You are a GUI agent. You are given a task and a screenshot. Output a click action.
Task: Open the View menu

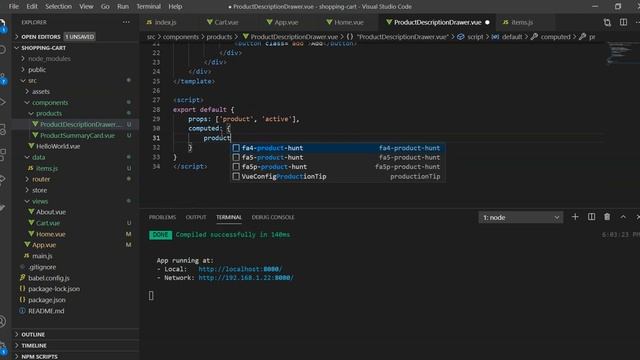(86, 7)
